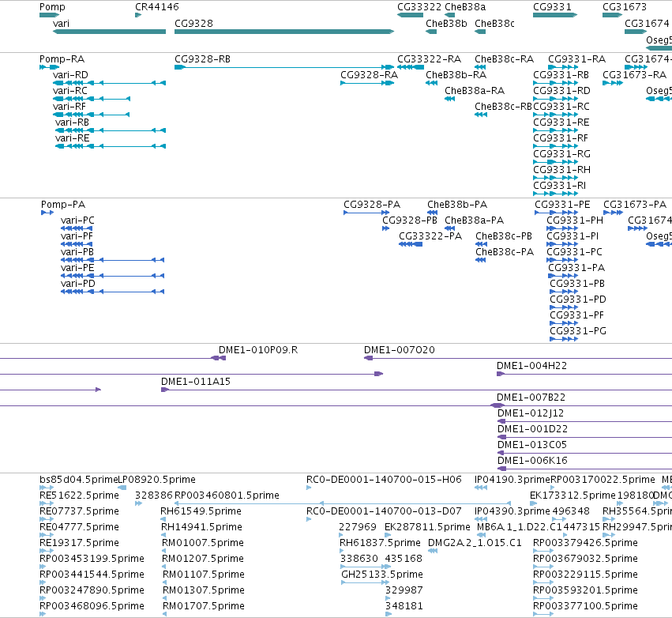The height and width of the screenshot is (618, 672).
Task: Select the top-track CG31673 gene label
Action: click(x=625, y=7)
